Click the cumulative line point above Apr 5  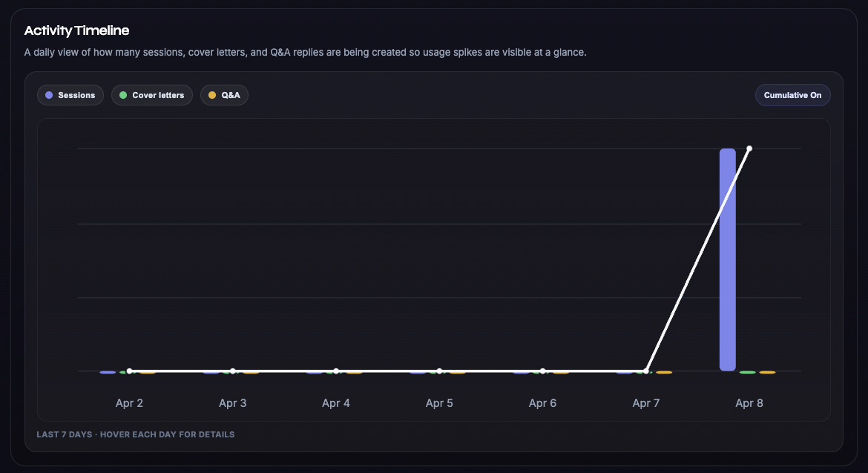(439, 371)
